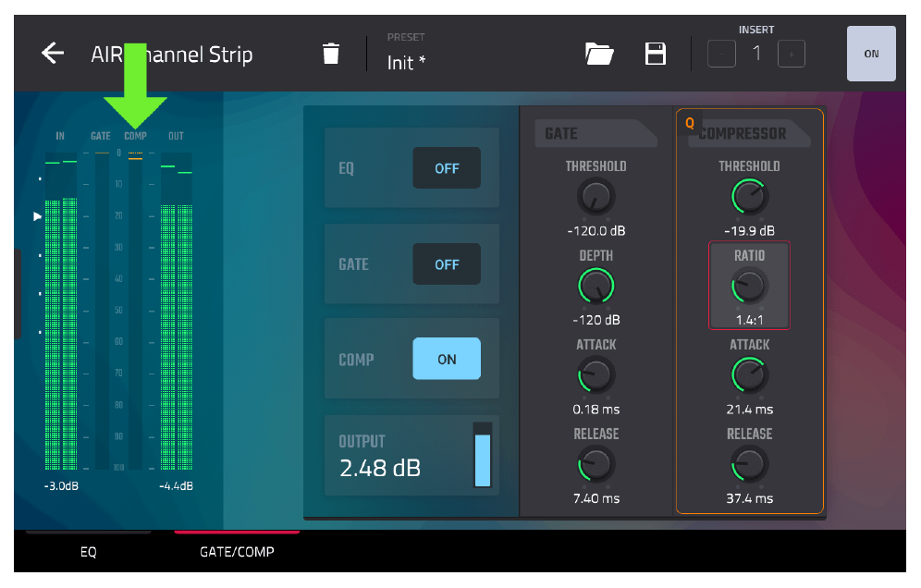The image size is (921, 588).
Task: Click the 2.48 dB output value
Action: (380, 468)
